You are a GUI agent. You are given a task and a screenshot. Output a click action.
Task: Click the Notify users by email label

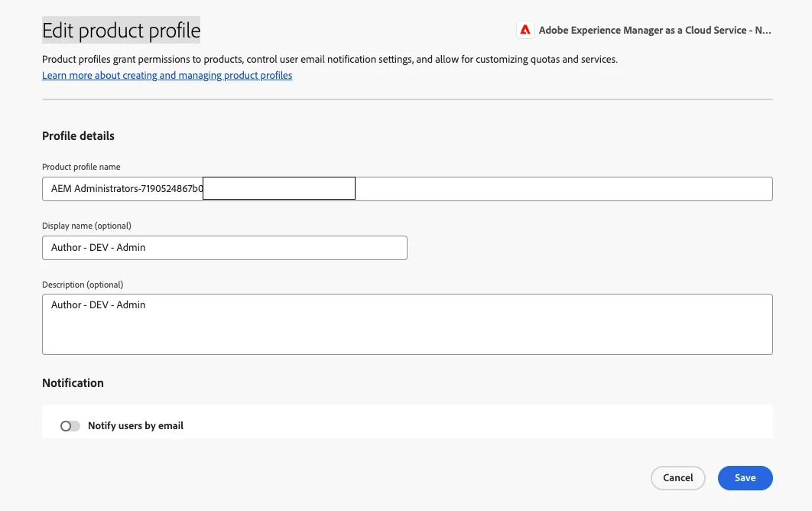(135, 425)
